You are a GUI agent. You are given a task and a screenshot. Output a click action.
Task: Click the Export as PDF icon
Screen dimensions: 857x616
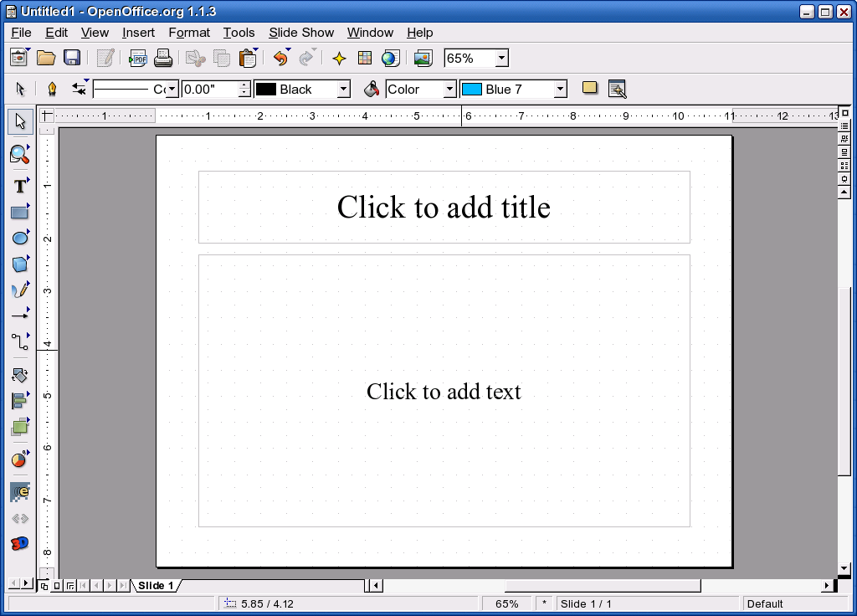coord(137,58)
